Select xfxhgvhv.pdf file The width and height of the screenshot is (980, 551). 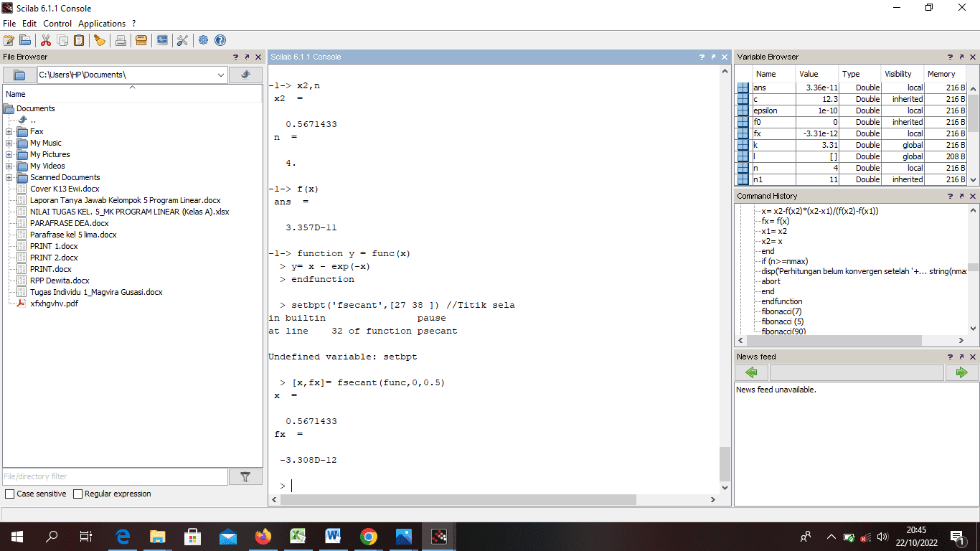tap(54, 303)
